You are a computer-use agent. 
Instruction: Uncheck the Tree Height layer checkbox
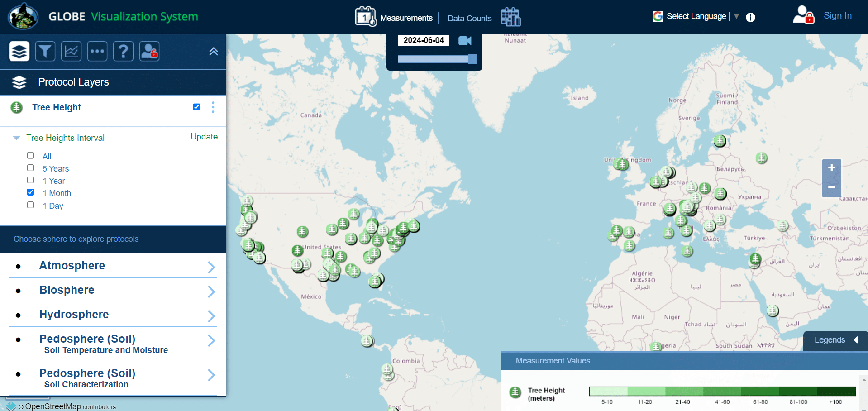pos(196,107)
